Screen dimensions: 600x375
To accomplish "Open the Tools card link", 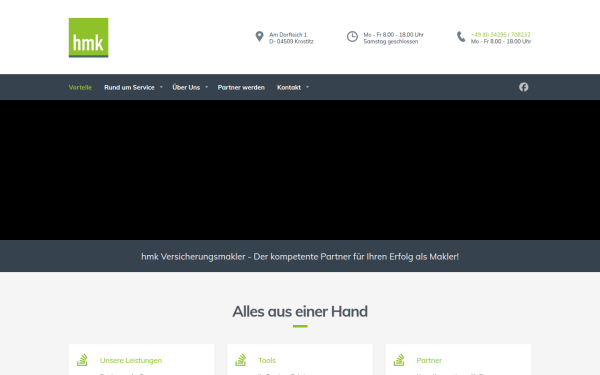I will click(x=267, y=360).
